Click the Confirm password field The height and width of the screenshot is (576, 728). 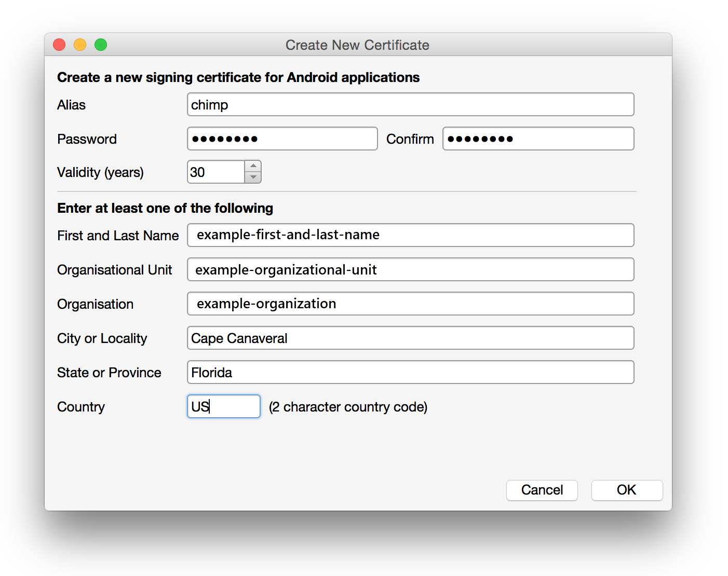point(538,139)
